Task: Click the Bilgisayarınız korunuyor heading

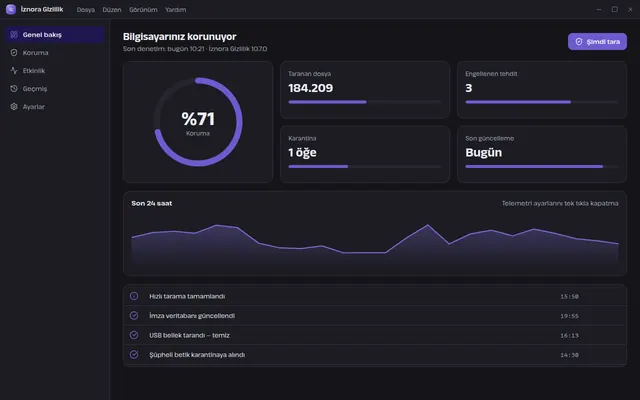Action: pyautogui.click(x=180, y=37)
